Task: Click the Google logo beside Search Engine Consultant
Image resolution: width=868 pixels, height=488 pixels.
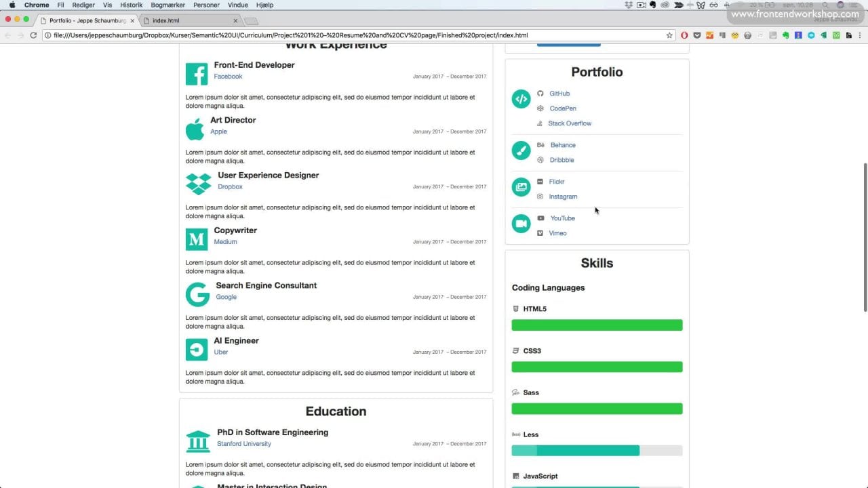Action: point(197,295)
